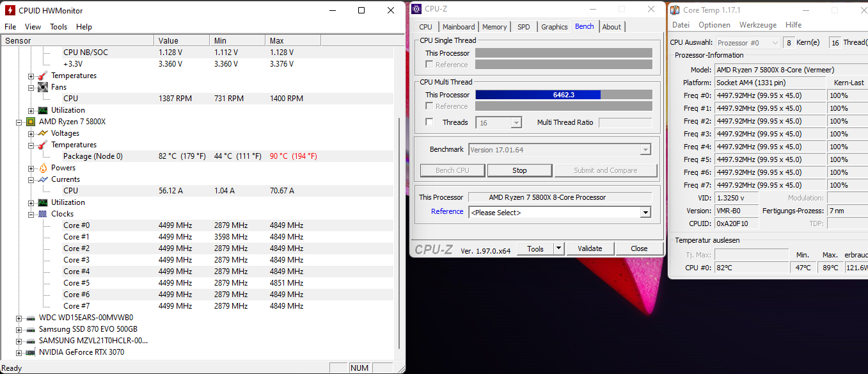Expand the Powers node in HWMonitor
The width and height of the screenshot is (868, 374).
coord(31,168)
